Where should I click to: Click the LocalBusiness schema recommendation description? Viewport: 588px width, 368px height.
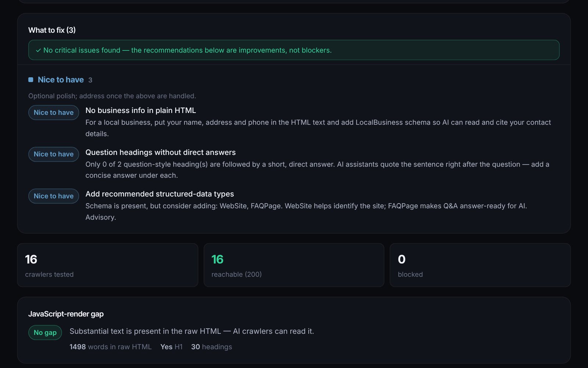click(x=318, y=128)
